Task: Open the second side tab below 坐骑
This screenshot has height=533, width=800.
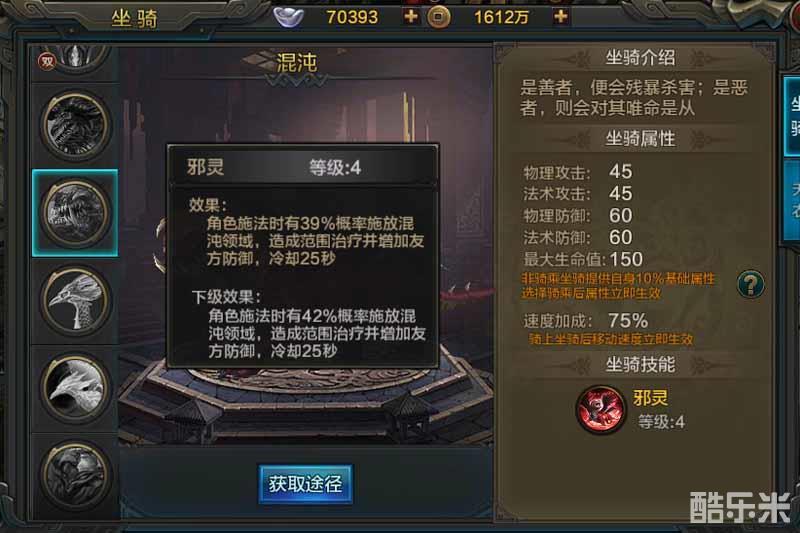Action: coord(792,201)
